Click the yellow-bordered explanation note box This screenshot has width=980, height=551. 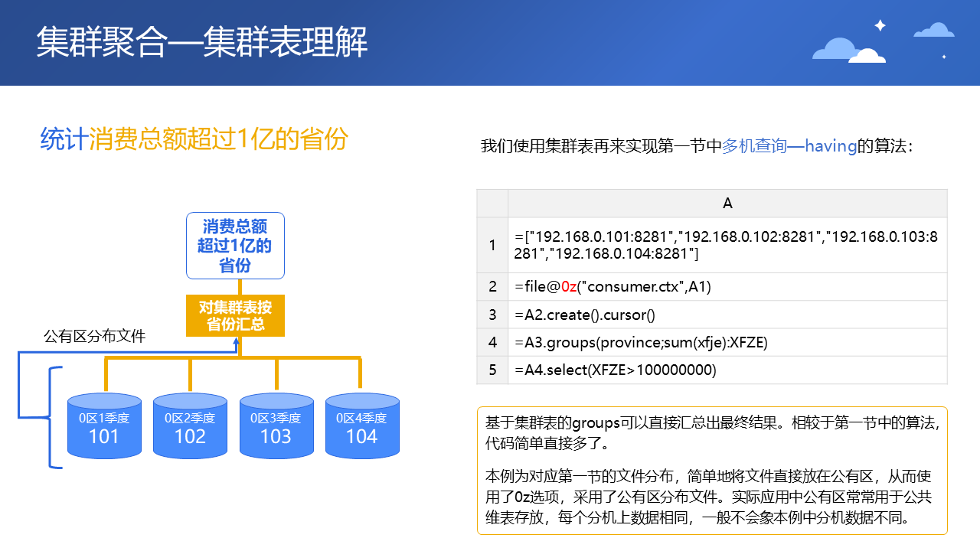pos(712,470)
